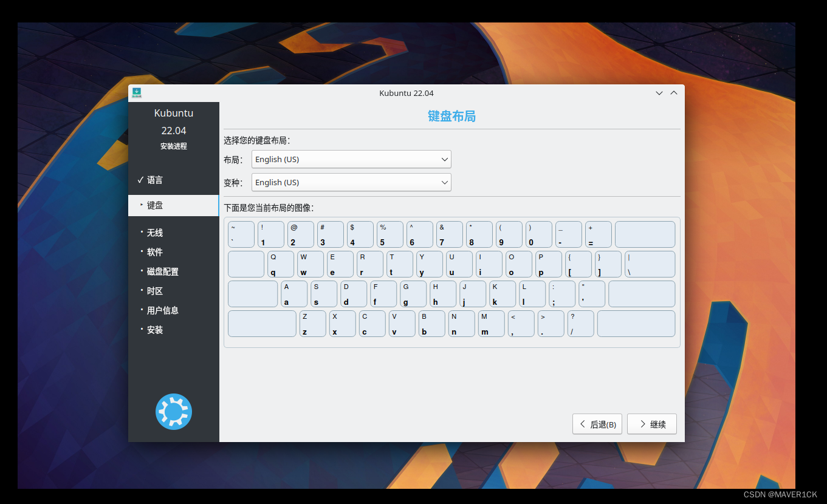The height and width of the screenshot is (504, 827).
Task: Select 时区 step in the sidebar
Action: (x=155, y=291)
